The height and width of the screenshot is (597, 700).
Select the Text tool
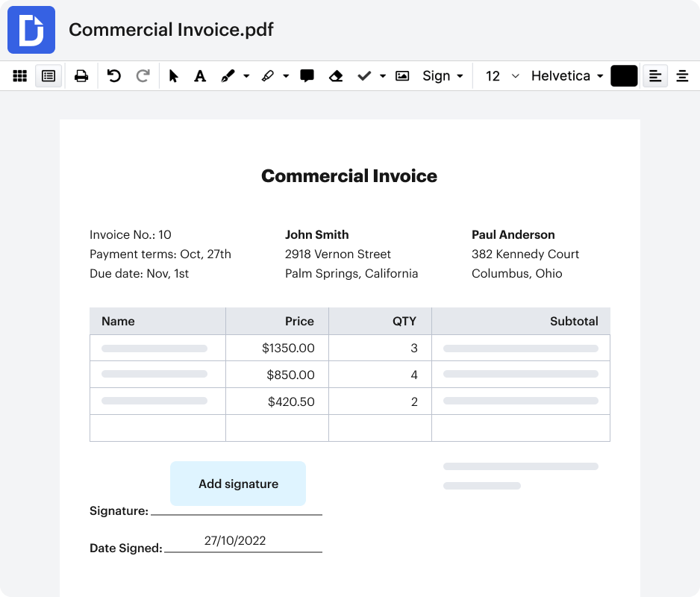coord(200,75)
